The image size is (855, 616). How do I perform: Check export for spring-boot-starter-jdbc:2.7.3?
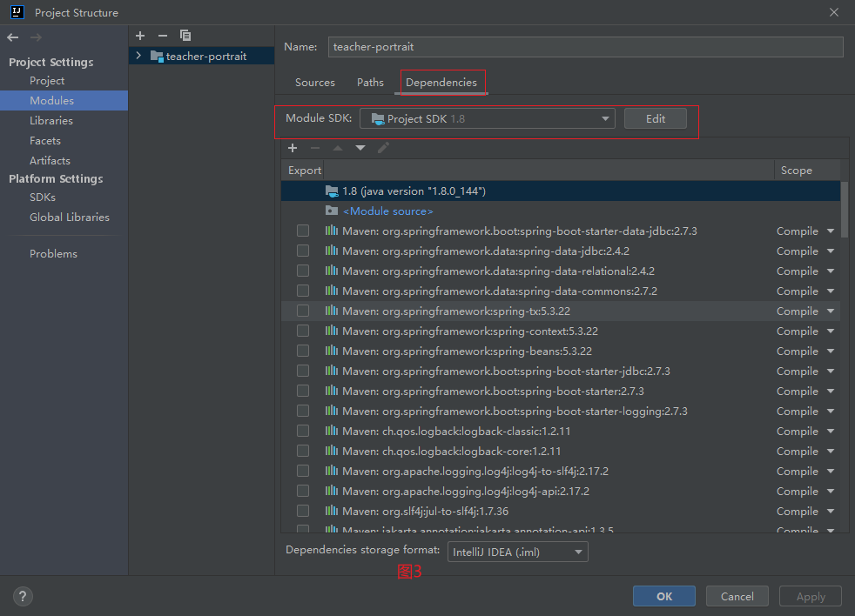[x=303, y=371]
